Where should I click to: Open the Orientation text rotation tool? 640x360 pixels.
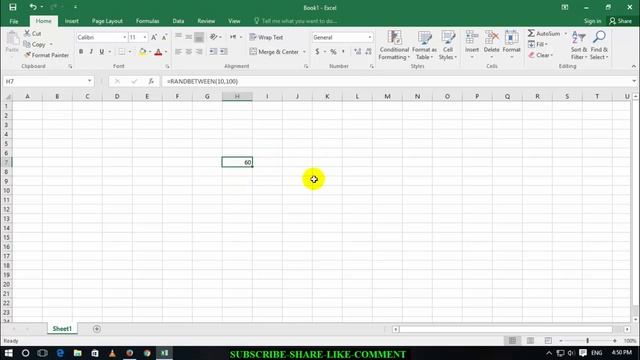pyautogui.click(x=213, y=37)
